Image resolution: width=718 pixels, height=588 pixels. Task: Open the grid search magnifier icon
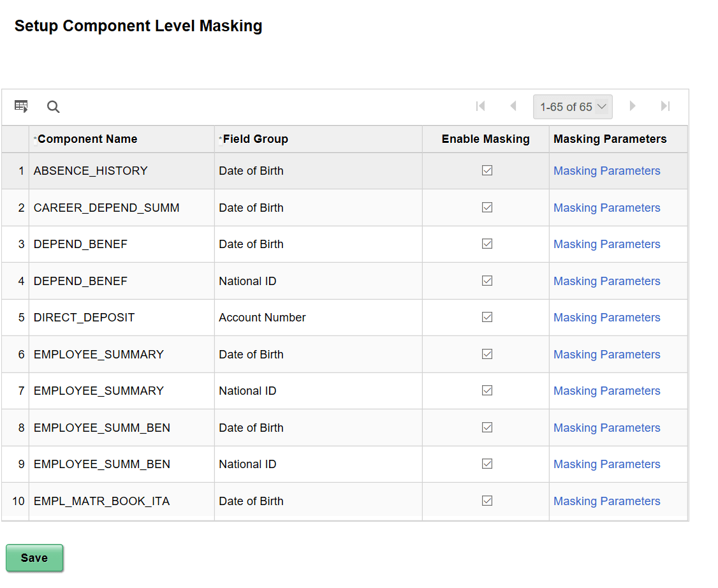[x=53, y=107]
